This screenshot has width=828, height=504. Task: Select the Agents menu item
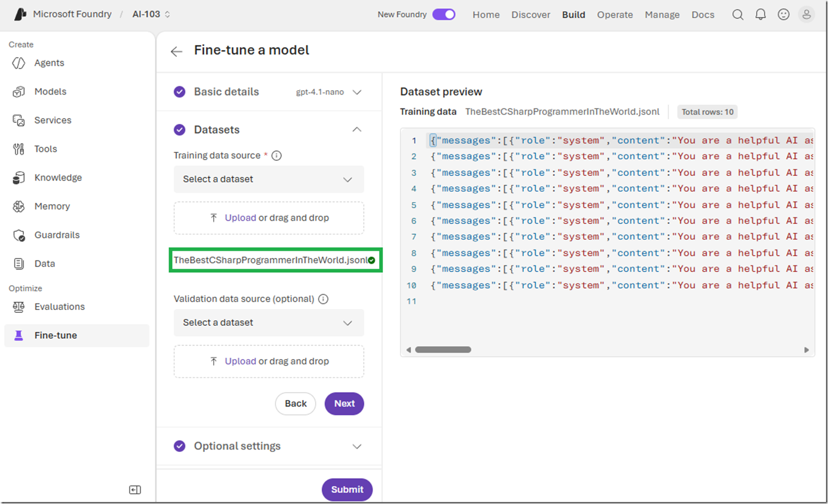click(x=77, y=63)
